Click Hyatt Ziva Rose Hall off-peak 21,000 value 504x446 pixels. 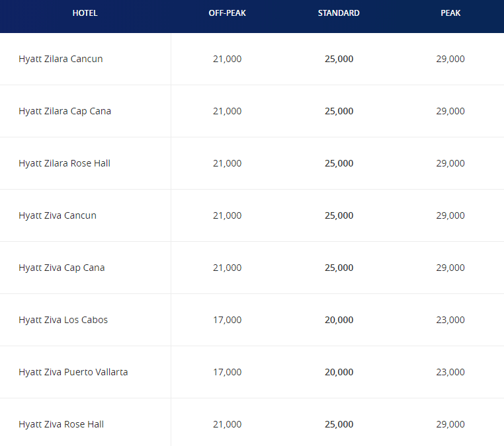tap(227, 424)
